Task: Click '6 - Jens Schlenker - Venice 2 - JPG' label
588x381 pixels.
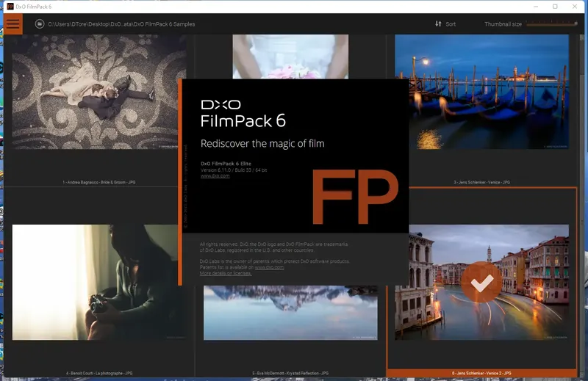Action: (481, 373)
